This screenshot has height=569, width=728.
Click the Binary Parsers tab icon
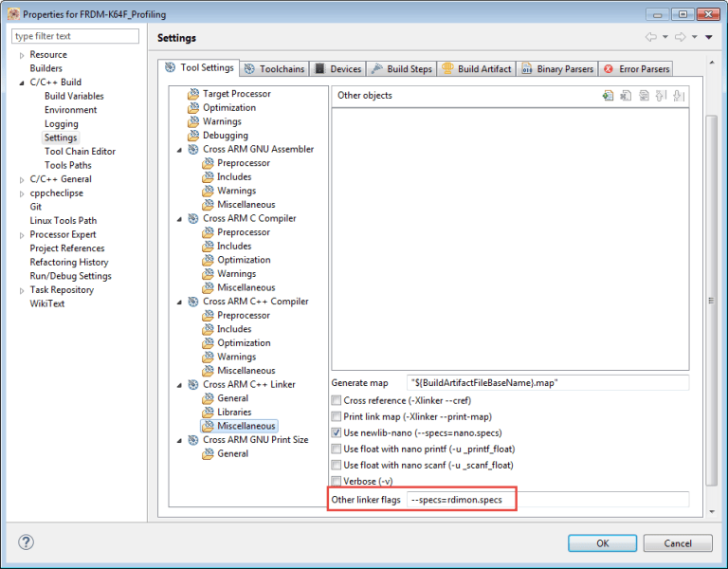tap(526, 69)
